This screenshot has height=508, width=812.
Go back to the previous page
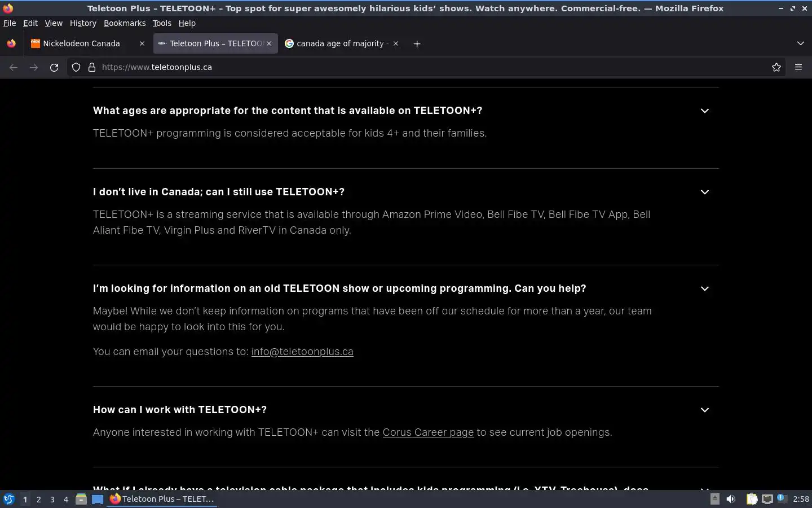point(14,67)
